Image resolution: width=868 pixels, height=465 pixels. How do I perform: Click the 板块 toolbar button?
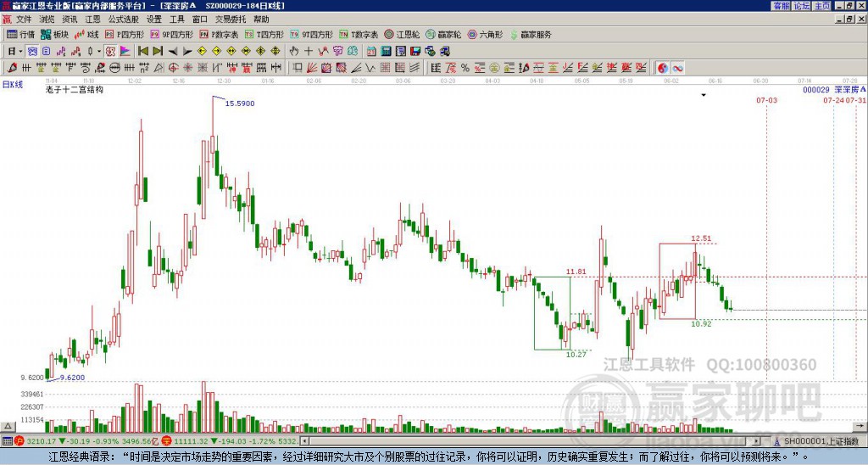[55, 34]
